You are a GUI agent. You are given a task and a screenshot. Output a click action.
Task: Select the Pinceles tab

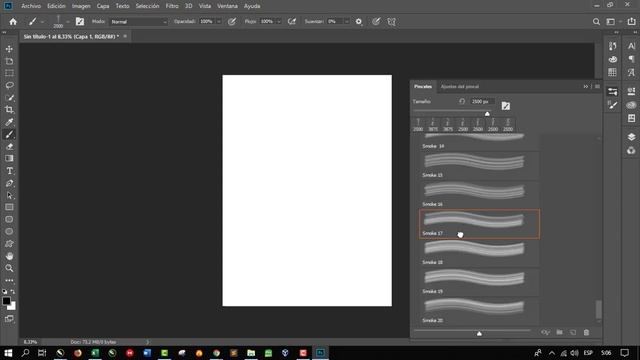click(x=423, y=87)
